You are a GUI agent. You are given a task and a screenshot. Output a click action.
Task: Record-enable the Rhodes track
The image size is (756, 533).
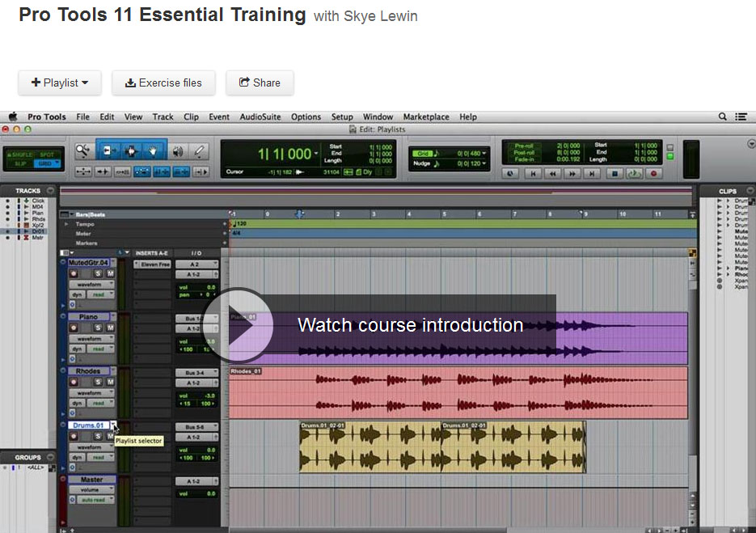74,382
